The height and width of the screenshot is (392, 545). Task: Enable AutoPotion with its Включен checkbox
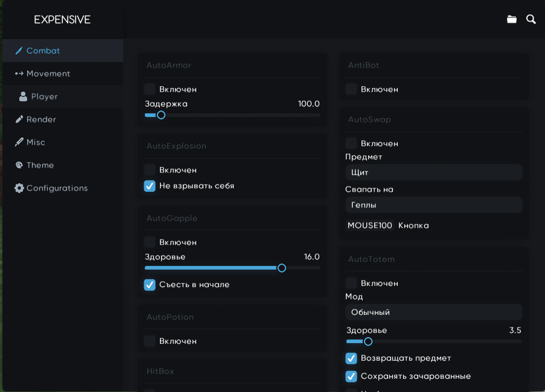coord(150,341)
